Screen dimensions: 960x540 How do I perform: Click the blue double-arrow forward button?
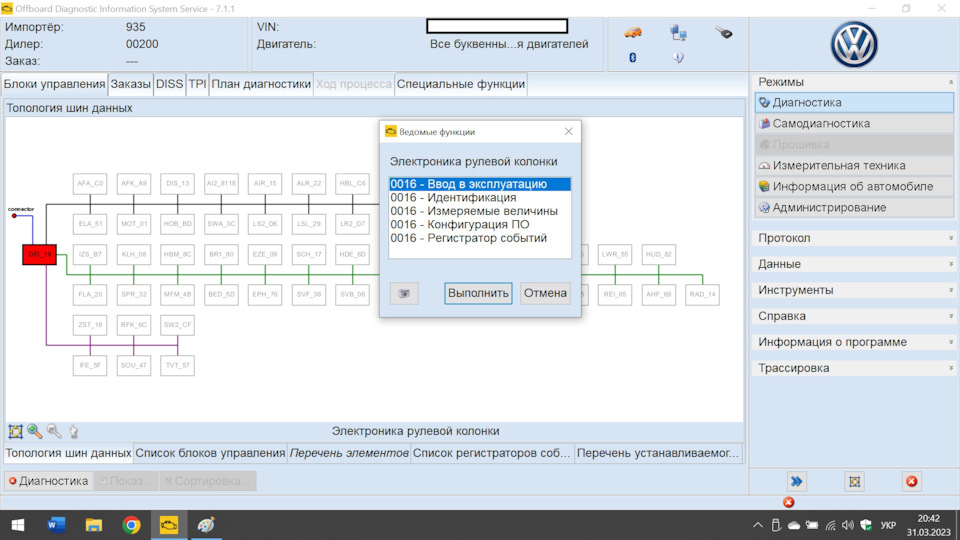(x=796, y=481)
